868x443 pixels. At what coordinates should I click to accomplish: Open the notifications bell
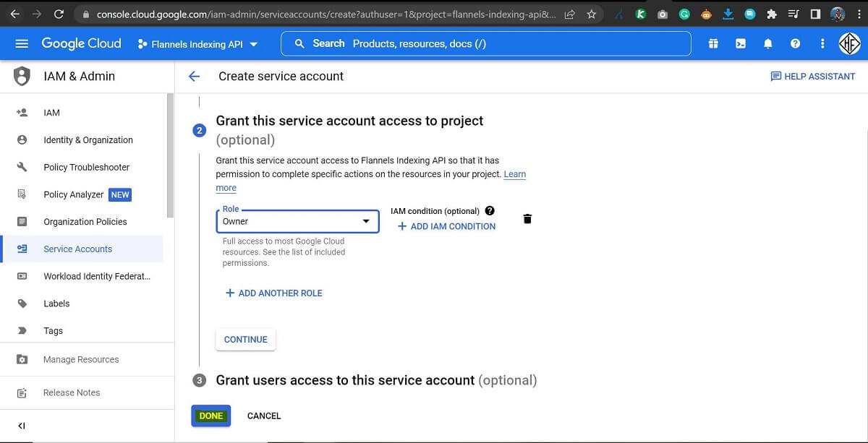pyautogui.click(x=768, y=43)
